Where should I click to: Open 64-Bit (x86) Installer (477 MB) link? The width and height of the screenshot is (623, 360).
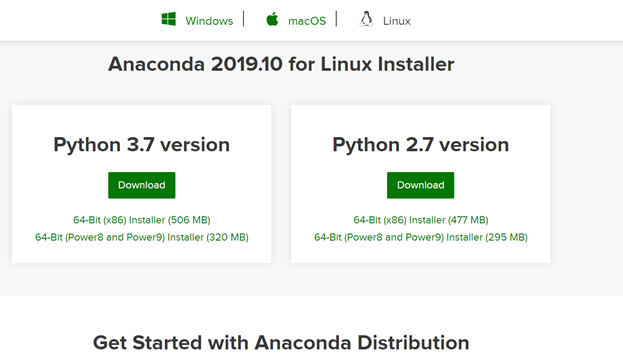click(421, 220)
